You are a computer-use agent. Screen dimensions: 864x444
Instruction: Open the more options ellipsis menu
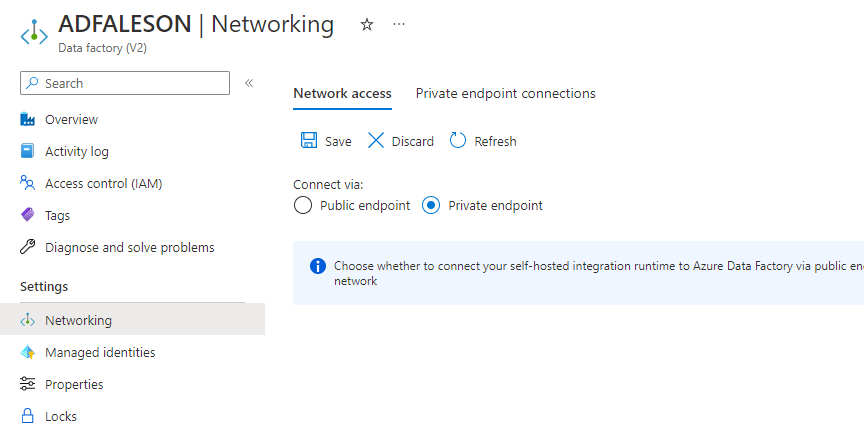tap(399, 24)
